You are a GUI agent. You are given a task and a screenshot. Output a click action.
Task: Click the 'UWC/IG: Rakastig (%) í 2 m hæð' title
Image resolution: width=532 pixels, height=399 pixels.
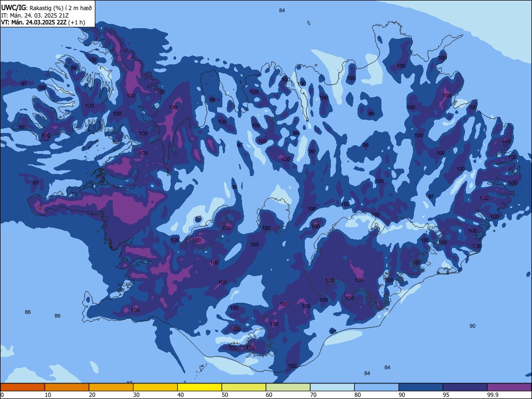point(46,8)
